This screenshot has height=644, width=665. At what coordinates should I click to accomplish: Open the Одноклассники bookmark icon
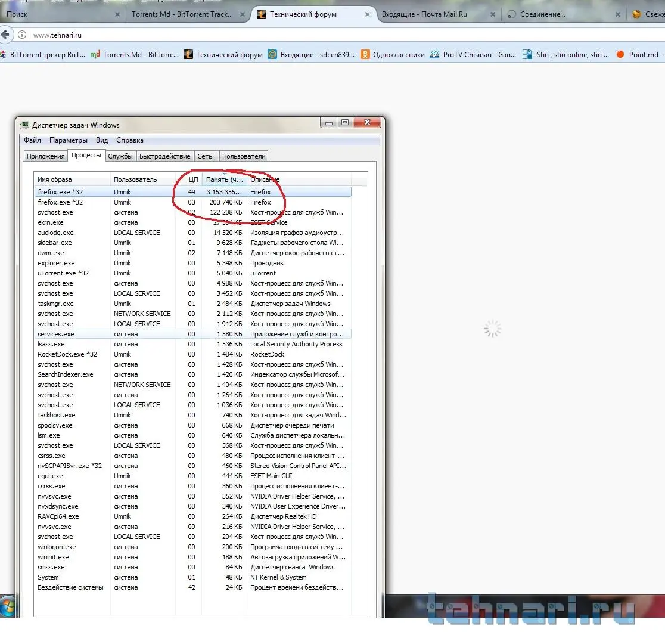pyautogui.click(x=365, y=54)
